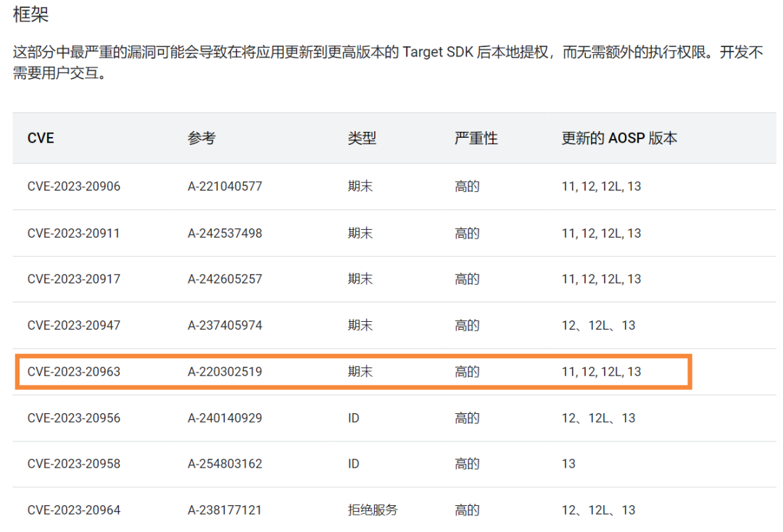Click the 严重性 column header
Screen dimensions: 783x532
(x=476, y=138)
